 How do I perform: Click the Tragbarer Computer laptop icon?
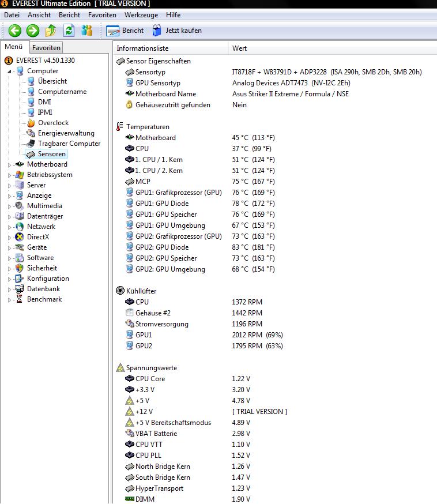pos(31,144)
